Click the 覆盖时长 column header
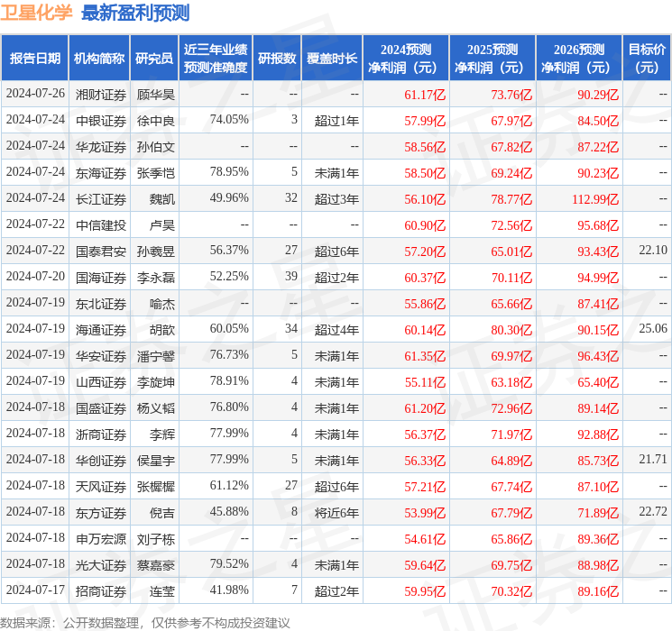672x631 pixels. click(332, 59)
